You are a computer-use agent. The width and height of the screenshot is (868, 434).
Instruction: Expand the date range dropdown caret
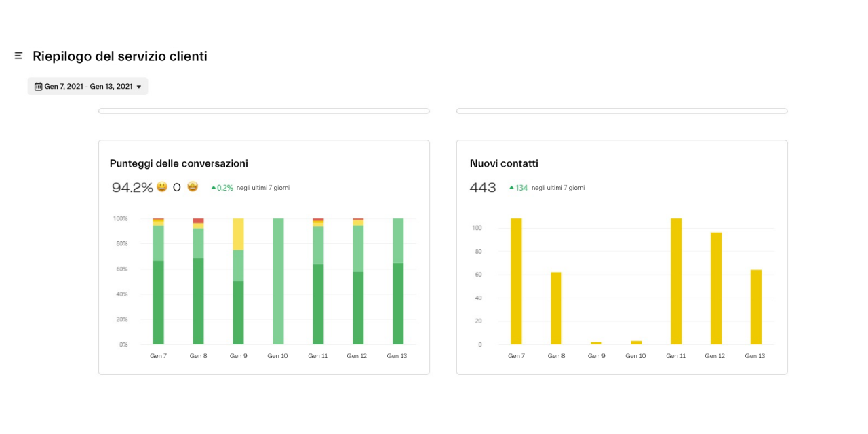pos(139,87)
